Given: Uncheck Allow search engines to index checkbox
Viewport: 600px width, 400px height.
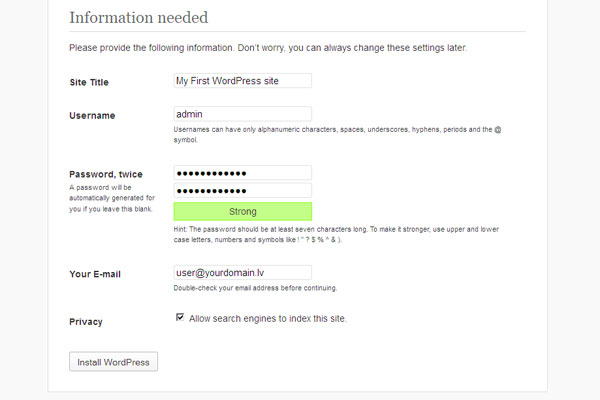Looking at the screenshot, I should 180,317.
